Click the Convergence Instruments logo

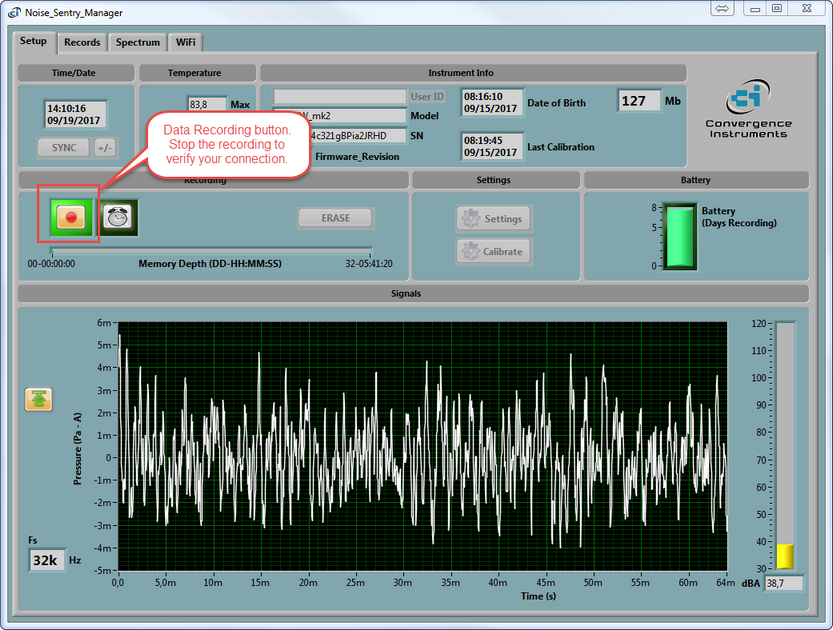coord(748,109)
